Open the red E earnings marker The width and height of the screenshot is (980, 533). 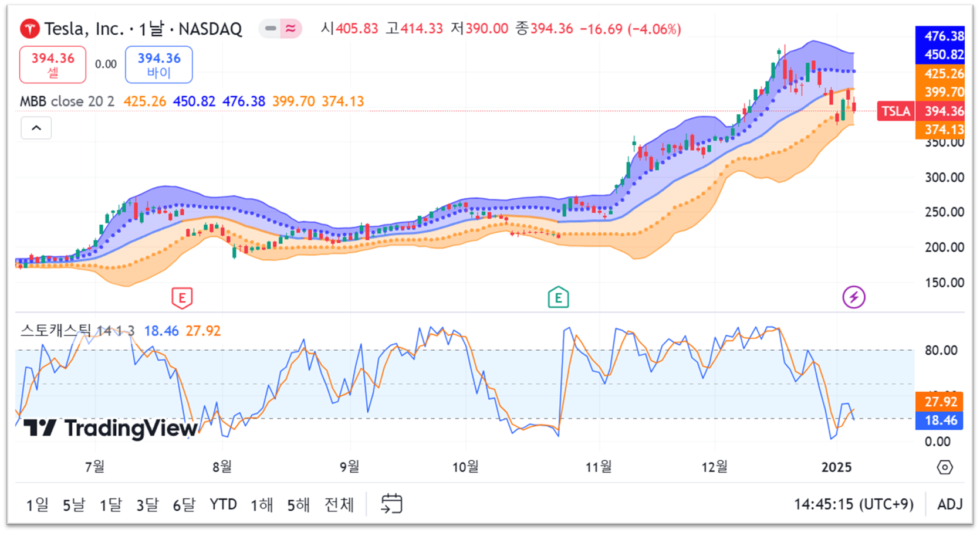point(182,298)
